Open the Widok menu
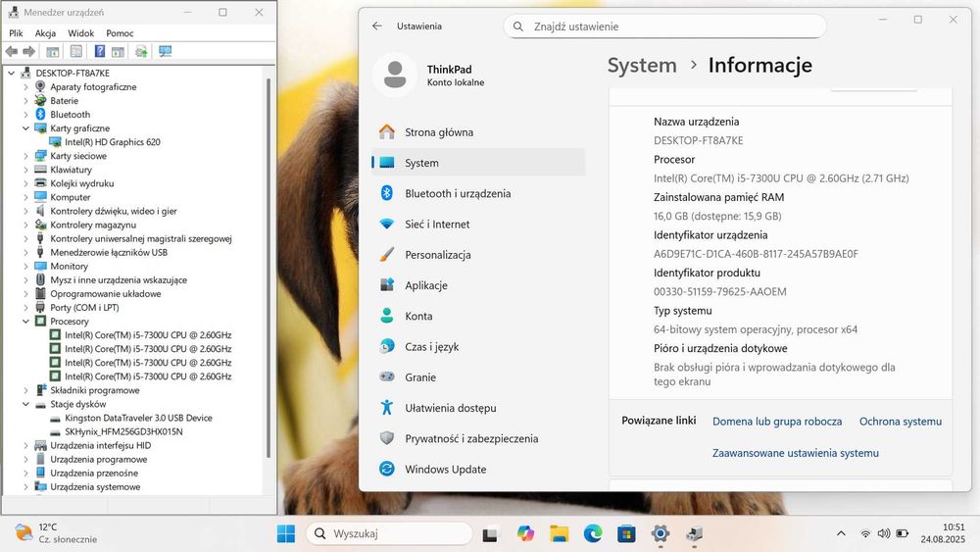 tap(80, 33)
